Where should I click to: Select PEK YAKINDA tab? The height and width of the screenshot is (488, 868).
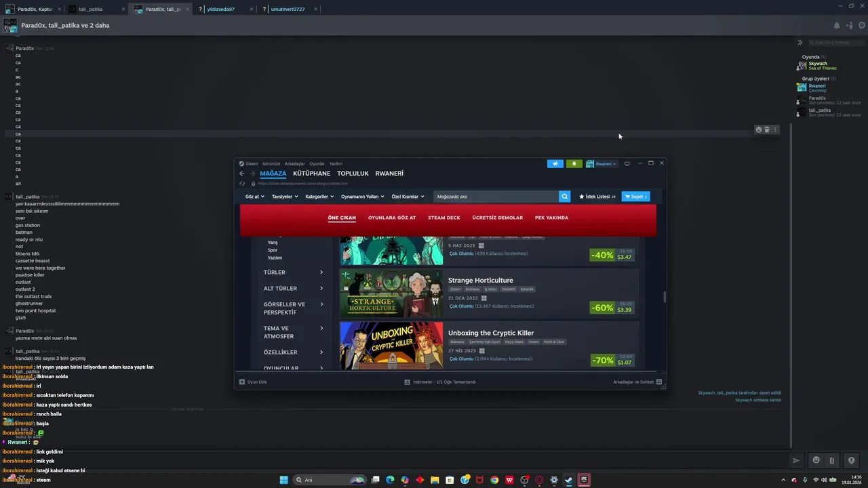point(551,218)
